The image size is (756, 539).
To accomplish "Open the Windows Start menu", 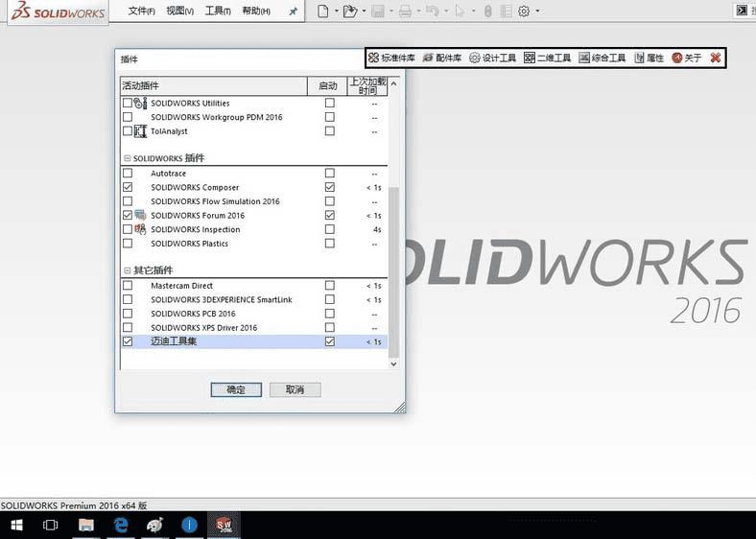I will click(16, 525).
